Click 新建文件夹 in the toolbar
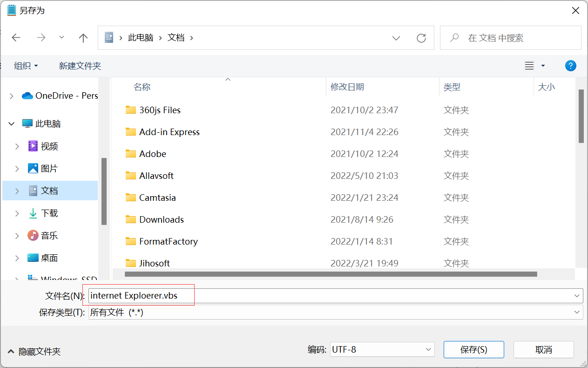This screenshot has width=588, height=368. (80, 66)
